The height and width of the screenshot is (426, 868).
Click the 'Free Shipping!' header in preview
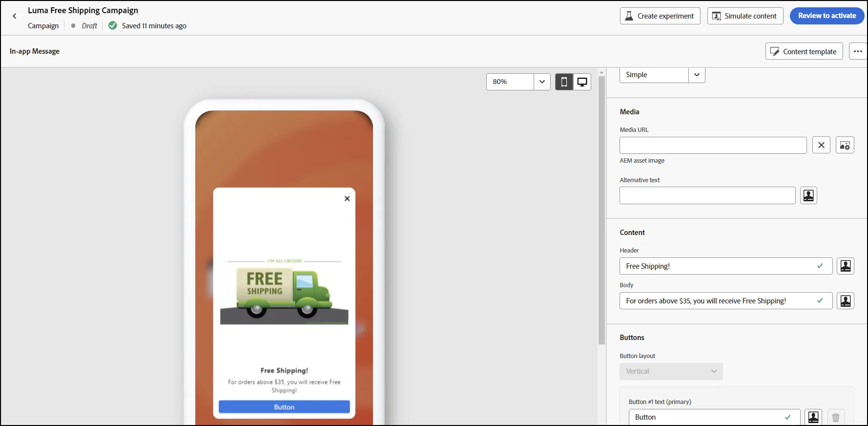[284, 370]
